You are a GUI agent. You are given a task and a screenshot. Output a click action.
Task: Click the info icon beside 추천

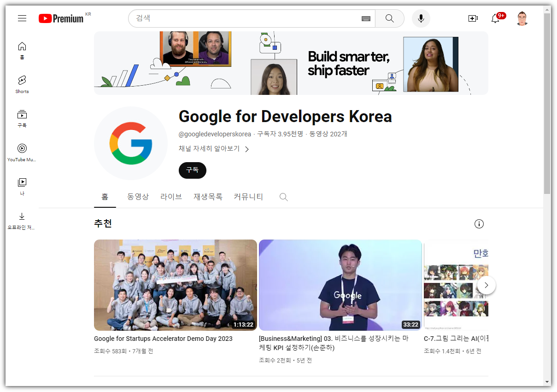click(479, 224)
